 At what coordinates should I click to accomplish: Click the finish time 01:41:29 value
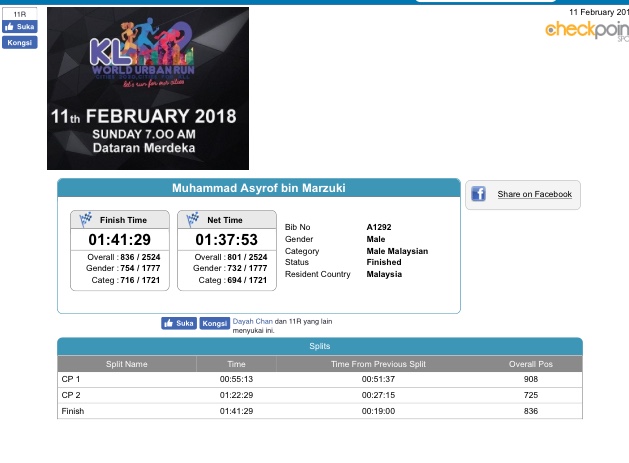click(x=120, y=240)
